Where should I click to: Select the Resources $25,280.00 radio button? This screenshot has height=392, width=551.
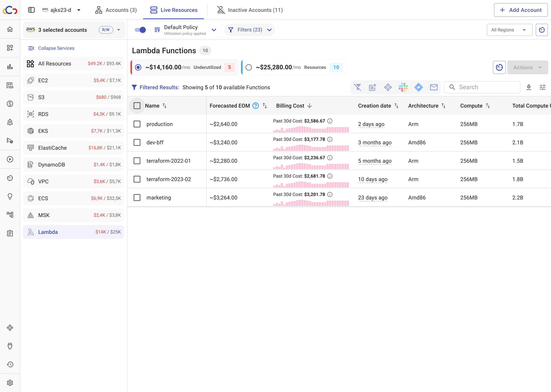(249, 67)
